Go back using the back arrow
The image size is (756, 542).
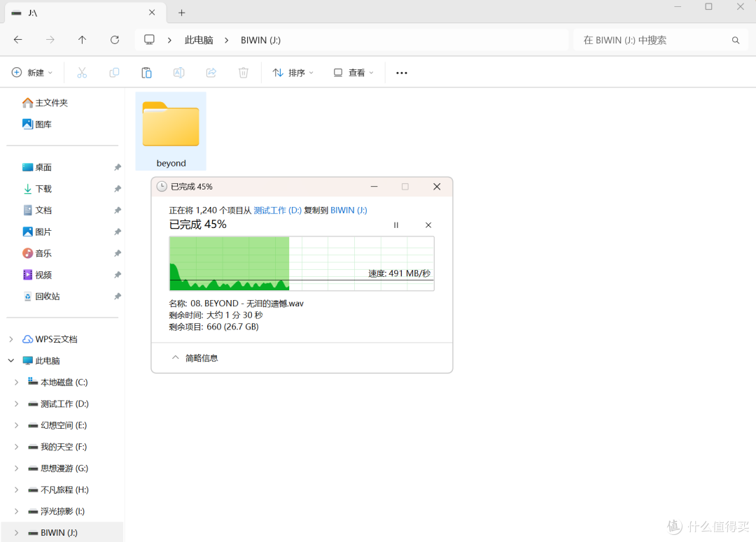[17, 40]
